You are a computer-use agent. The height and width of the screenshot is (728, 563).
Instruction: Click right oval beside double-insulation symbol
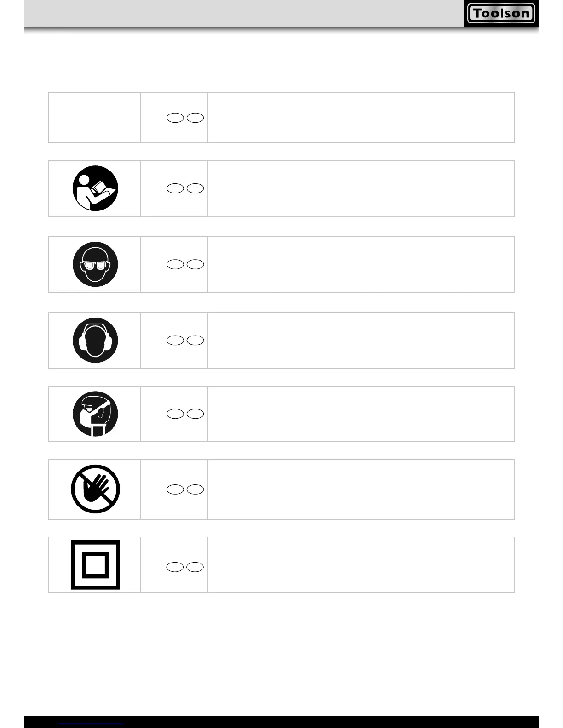[x=195, y=567]
